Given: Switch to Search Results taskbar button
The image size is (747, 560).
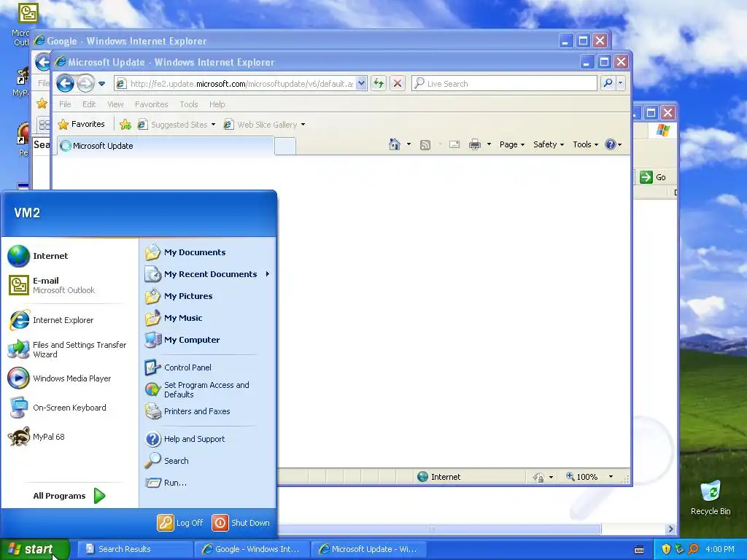Looking at the screenshot, I should [134, 549].
